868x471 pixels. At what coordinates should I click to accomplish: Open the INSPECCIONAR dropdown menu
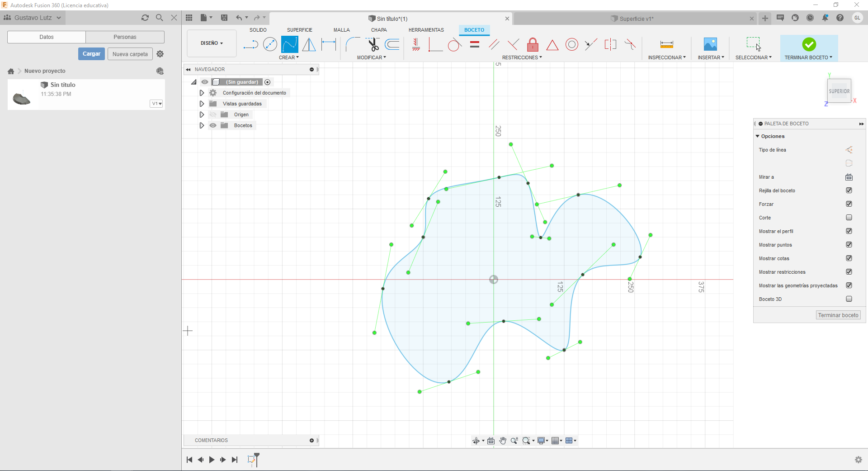tap(667, 57)
